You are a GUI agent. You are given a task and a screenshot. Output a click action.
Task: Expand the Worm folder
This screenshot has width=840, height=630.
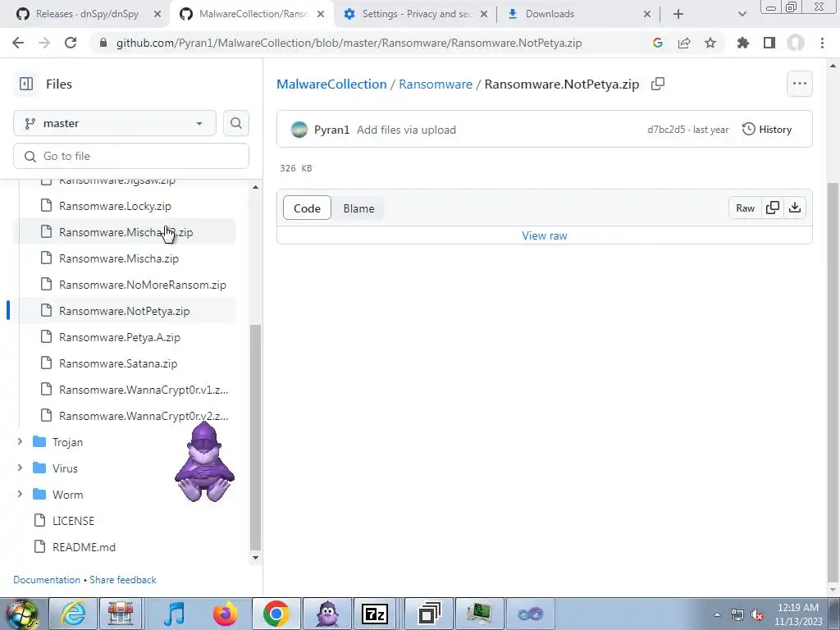coord(20,495)
